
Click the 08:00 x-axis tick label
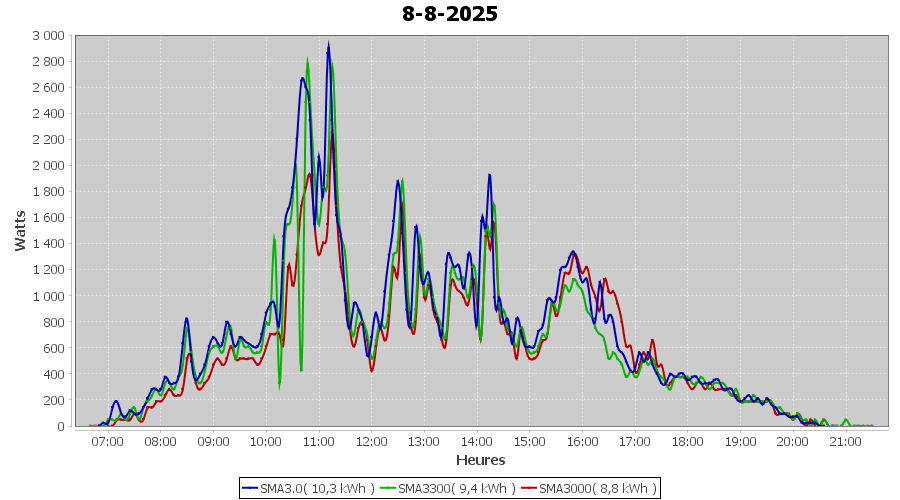(160, 442)
